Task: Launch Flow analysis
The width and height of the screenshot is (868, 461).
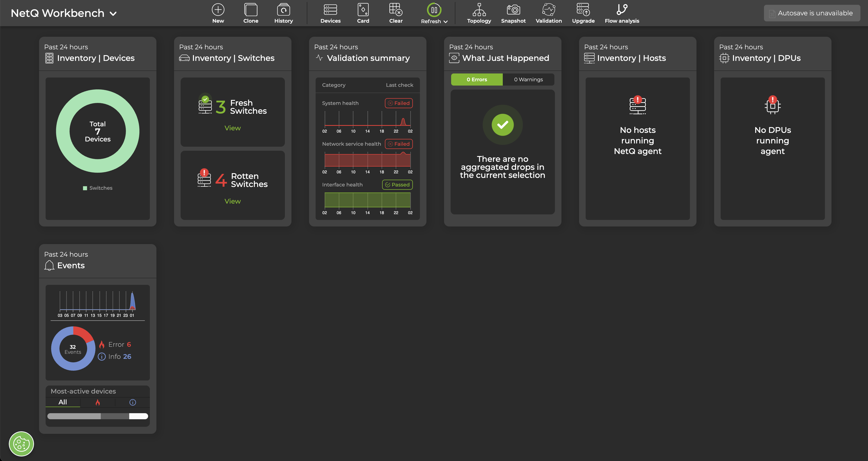Action: click(622, 13)
